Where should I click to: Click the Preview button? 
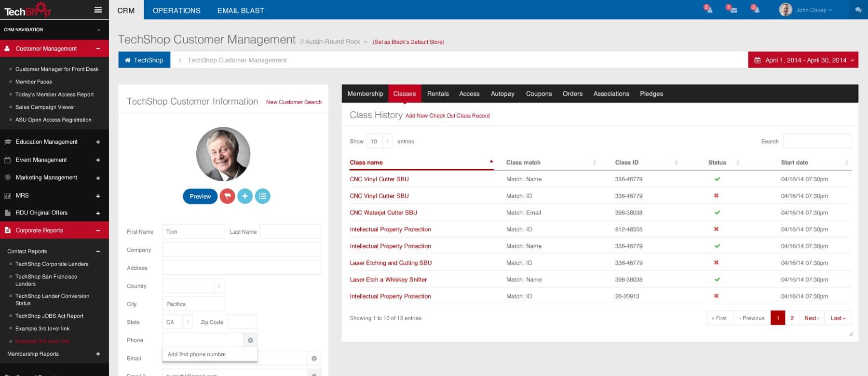click(200, 196)
